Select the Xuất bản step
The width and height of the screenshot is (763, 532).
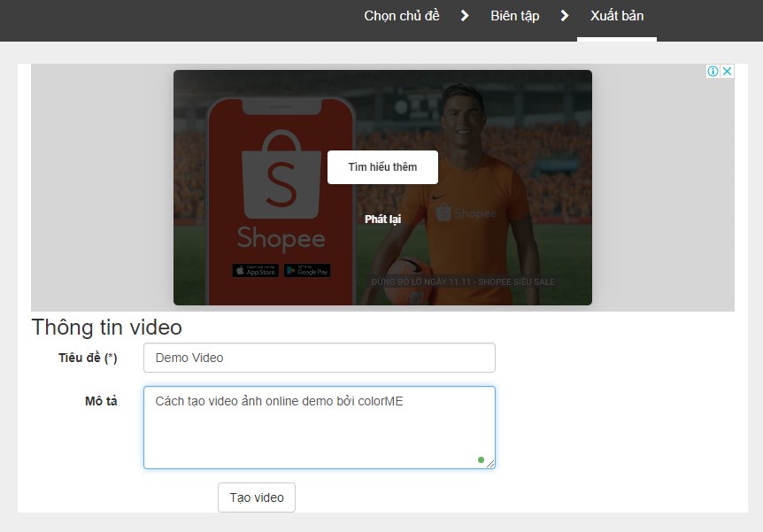[617, 16]
